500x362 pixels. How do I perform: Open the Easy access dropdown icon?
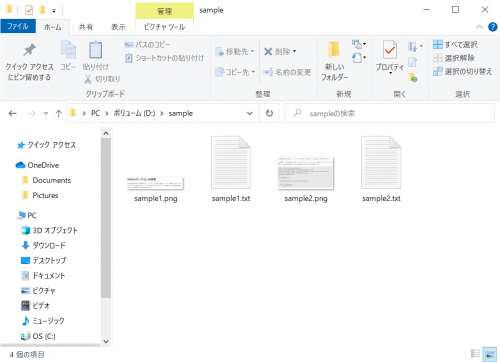[x=359, y=58]
